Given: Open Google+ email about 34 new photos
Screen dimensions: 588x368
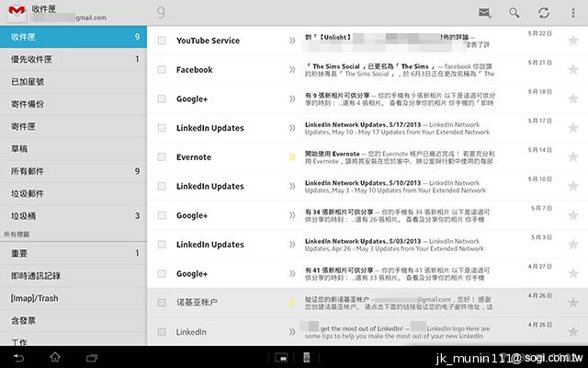Looking at the screenshot, I should (x=367, y=215).
